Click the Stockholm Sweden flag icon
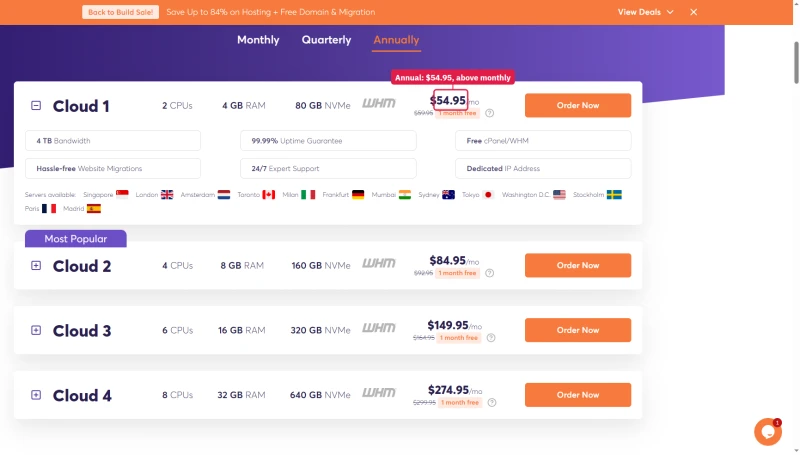The height and width of the screenshot is (455, 800). tap(614, 194)
